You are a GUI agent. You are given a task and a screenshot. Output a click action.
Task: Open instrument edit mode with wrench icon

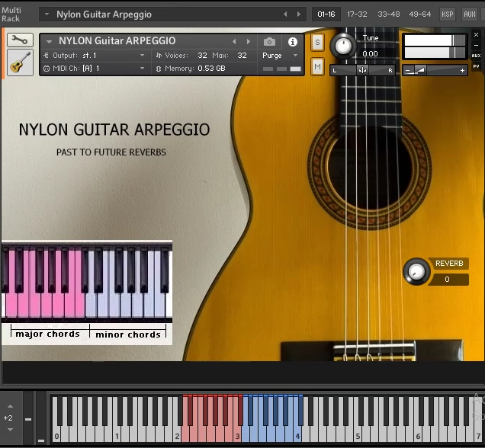[x=20, y=40]
